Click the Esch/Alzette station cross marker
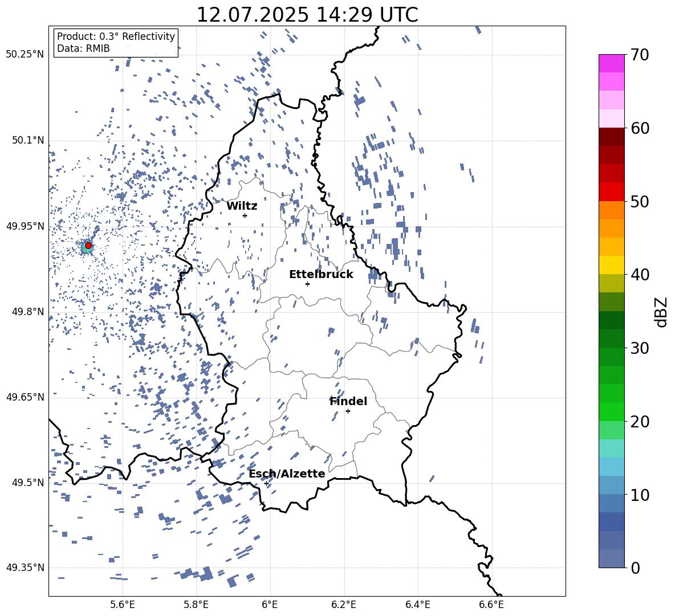 (x=266, y=483)
